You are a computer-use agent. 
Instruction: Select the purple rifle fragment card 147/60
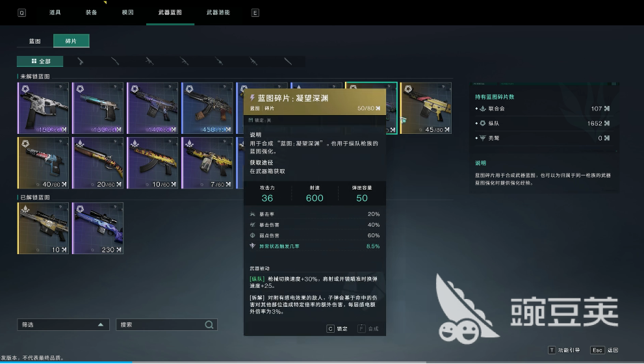[x=152, y=108]
